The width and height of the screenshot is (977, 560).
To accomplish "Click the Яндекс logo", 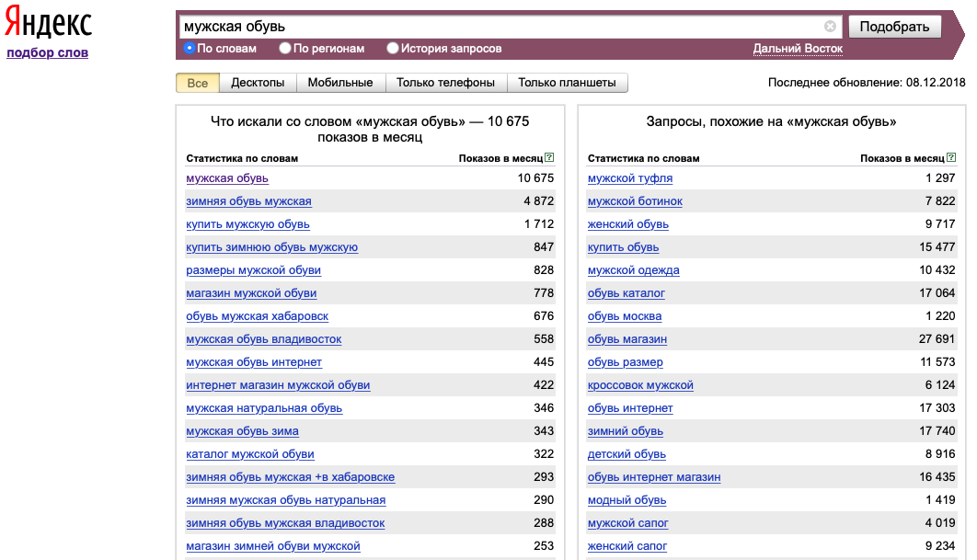I will [49, 22].
